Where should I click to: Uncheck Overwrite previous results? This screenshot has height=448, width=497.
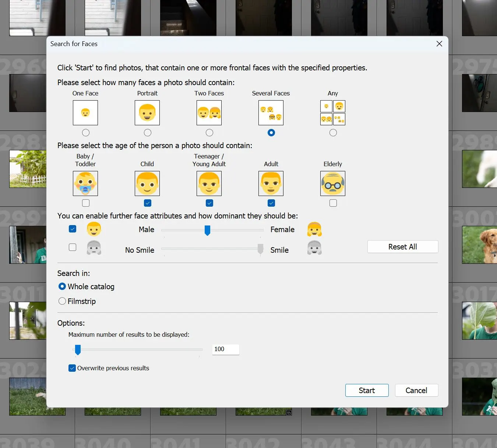[x=72, y=368]
